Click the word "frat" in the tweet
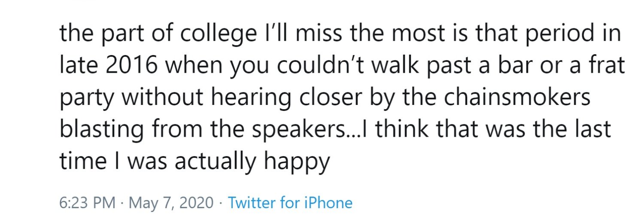644x215 pixels. tap(606, 67)
